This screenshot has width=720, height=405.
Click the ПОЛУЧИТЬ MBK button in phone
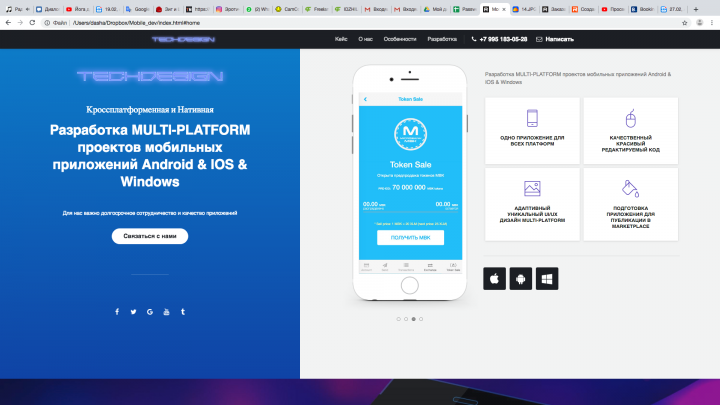click(411, 237)
